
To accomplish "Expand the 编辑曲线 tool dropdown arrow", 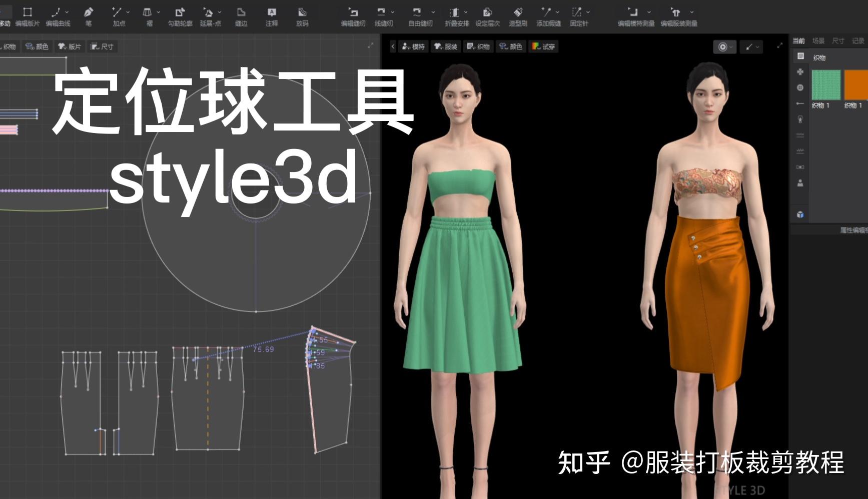I will click(x=66, y=11).
